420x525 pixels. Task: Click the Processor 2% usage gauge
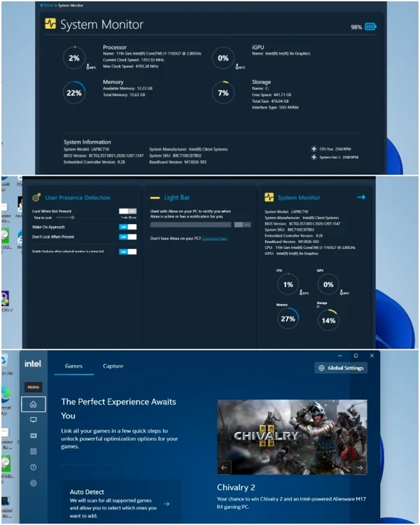(74, 58)
